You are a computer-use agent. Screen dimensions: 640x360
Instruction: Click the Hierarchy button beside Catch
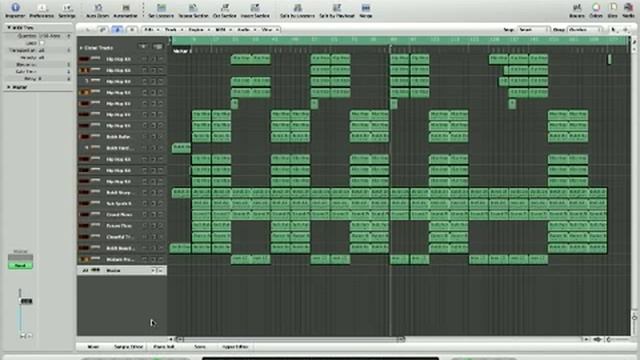(x=131, y=29)
